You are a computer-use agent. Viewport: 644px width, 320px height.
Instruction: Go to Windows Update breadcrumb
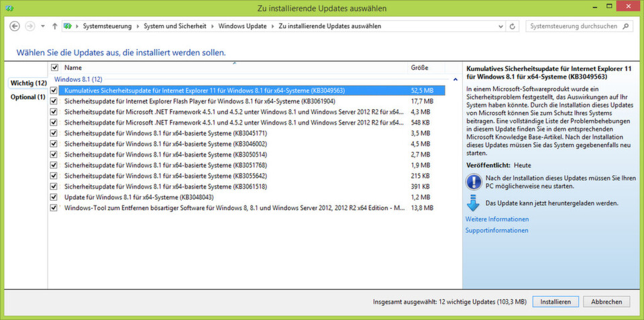243,26
